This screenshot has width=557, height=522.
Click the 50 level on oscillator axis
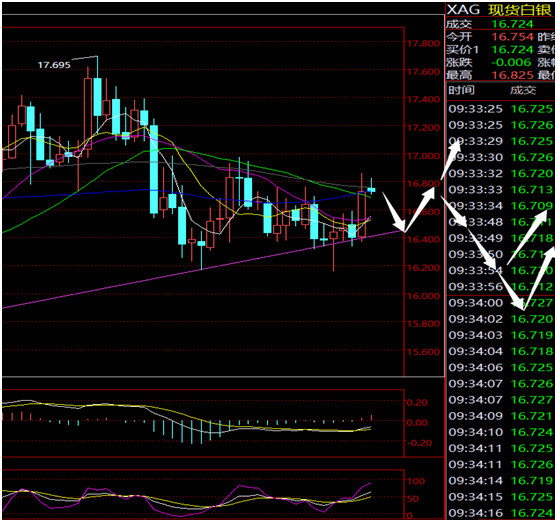tap(413, 499)
